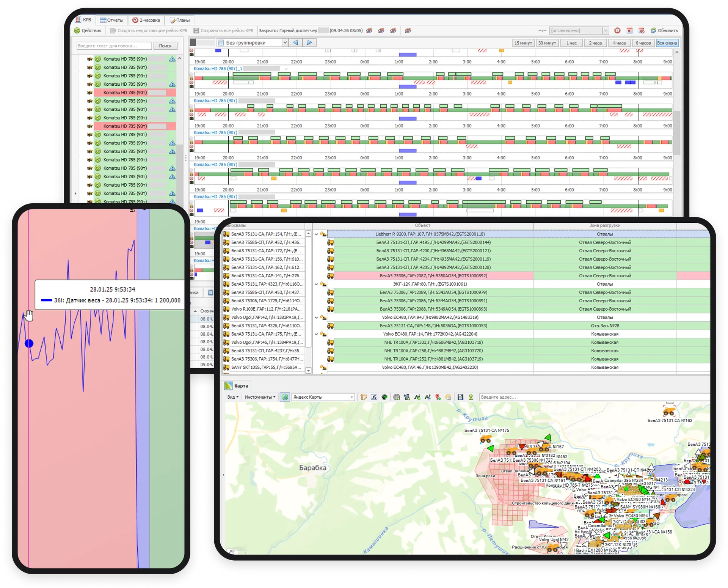Click the green download arrow icon in map toolbar
The height and width of the screenshot is (588, 728).
point(471,397)
